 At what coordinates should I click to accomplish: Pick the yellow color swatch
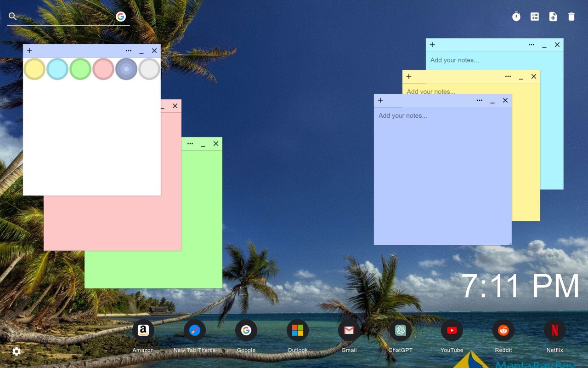point(34,69)
